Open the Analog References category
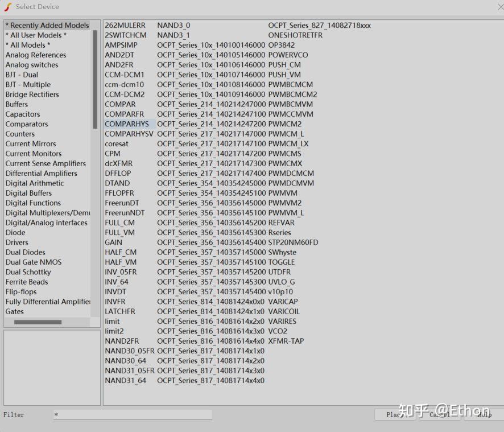 point(36,55)
